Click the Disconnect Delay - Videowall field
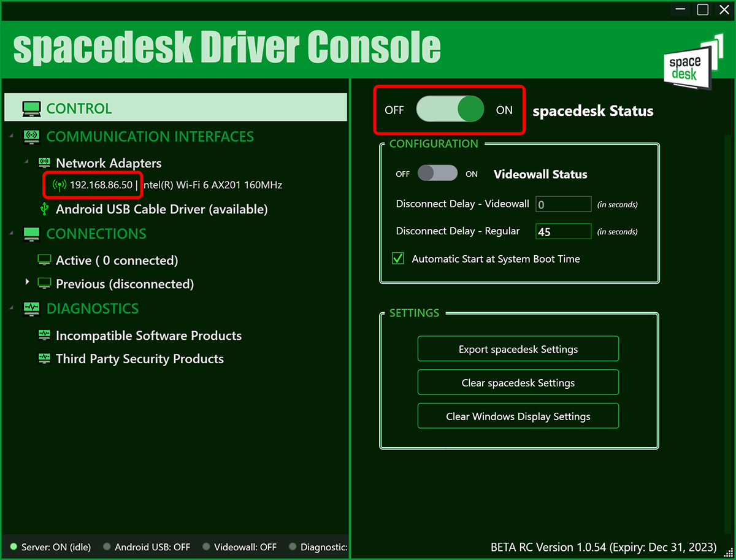This screenshot has width=736, height=560. click(x=564, y=204)
